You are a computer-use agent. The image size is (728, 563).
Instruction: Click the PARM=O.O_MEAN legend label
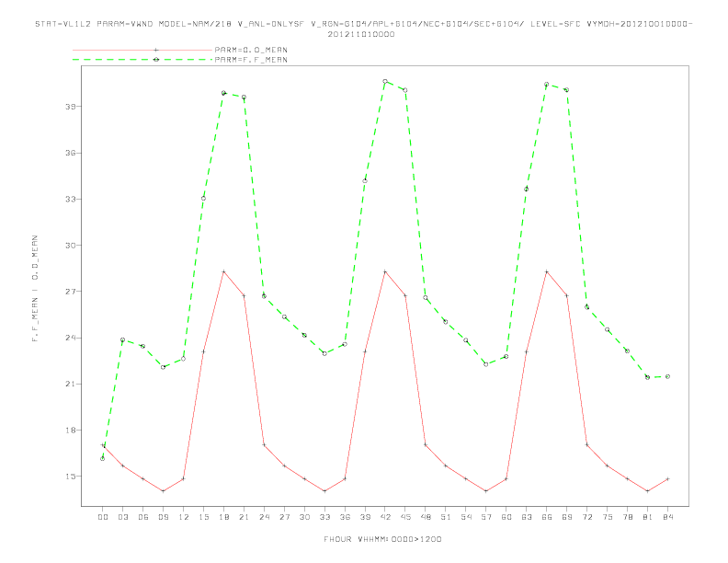point(251,50)
